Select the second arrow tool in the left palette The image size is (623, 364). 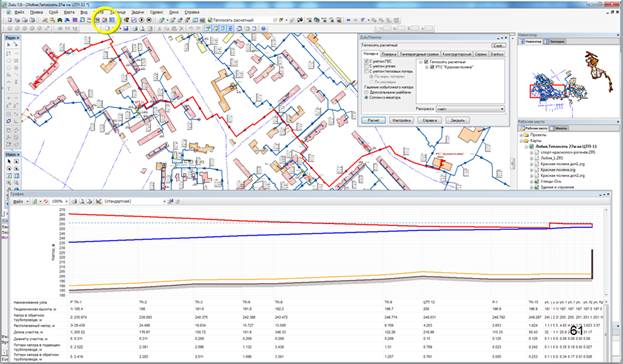16,45
